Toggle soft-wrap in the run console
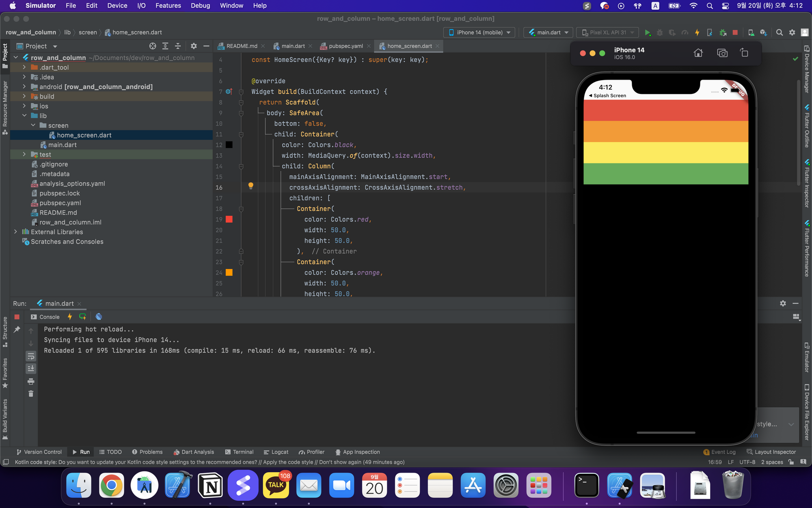 coord(31,356)
